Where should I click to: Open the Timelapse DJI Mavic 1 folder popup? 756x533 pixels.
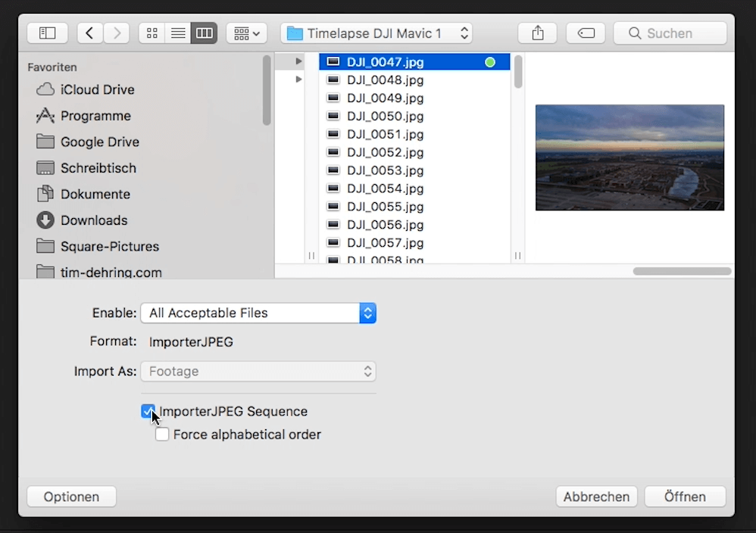(376, 33)
